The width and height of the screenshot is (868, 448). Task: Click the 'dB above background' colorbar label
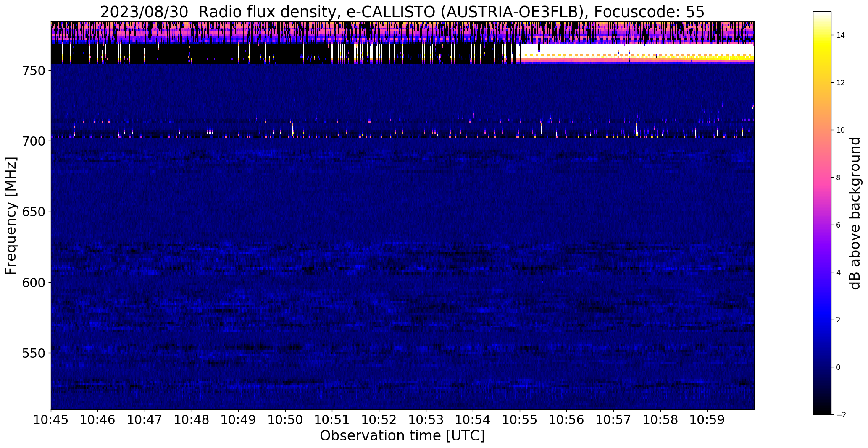point(855,213)
